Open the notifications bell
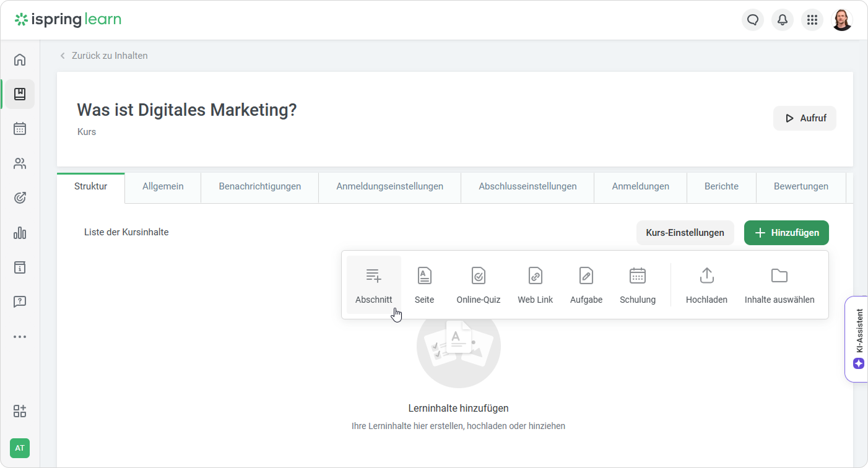This screenshot has height=468, width=868. [783, 20]
